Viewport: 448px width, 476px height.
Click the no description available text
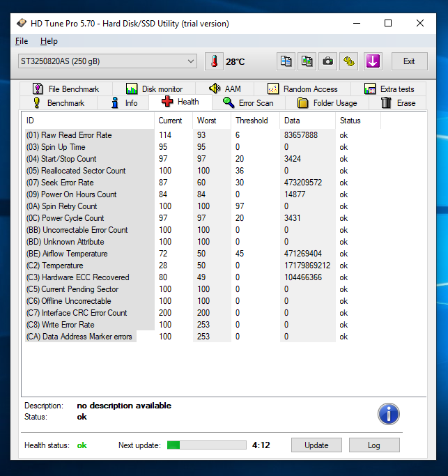point(124,406)
